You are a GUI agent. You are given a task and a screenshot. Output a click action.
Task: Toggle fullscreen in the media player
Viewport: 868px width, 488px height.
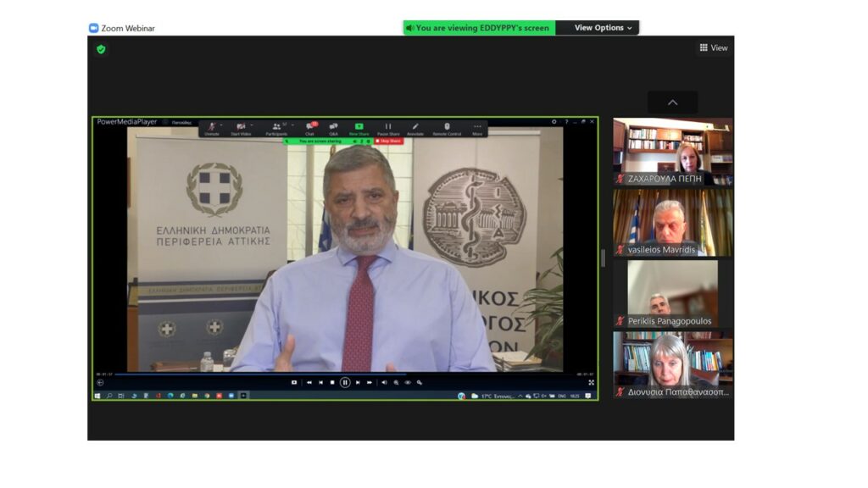[591, 383]
